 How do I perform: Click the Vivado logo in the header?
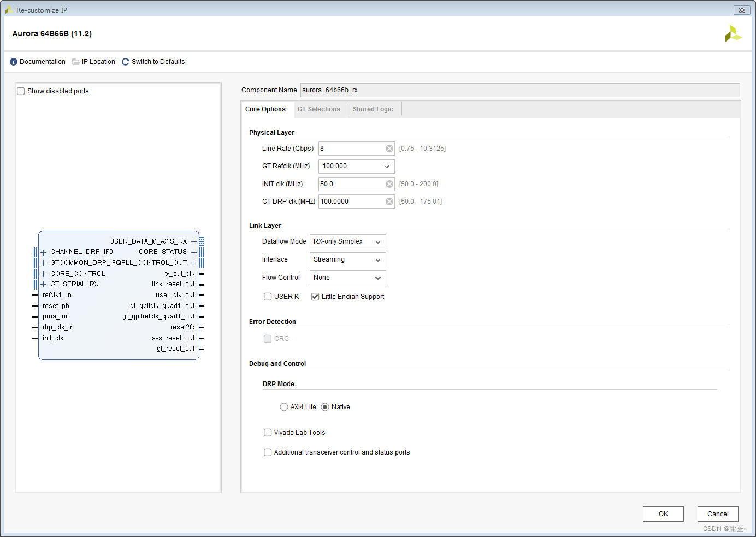(733, 33)
